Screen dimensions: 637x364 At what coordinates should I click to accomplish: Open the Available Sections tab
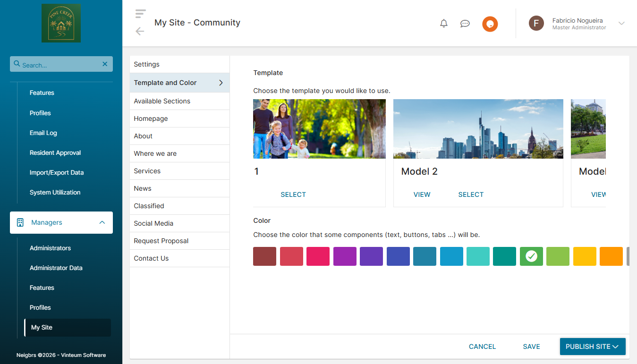pyautogui.click(x=162, y=101)
